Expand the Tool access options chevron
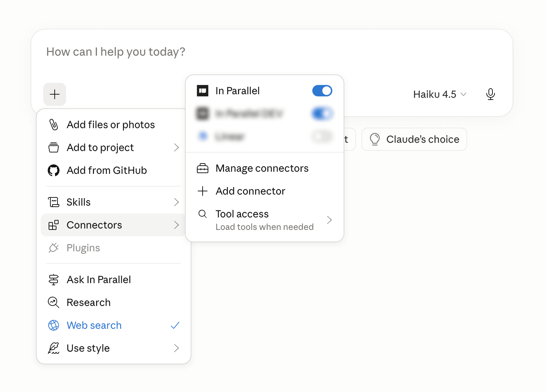Viewport: 546px width, 392px height. [329, 220]
